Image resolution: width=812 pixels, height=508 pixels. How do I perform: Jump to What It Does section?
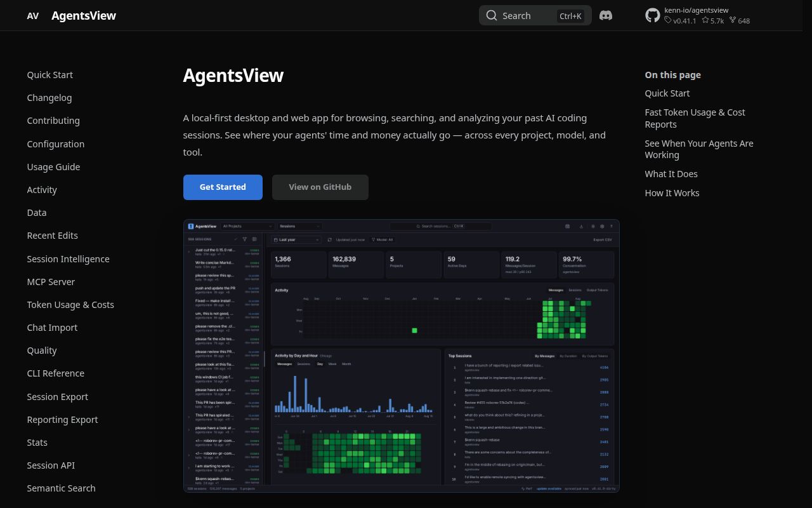671,174
